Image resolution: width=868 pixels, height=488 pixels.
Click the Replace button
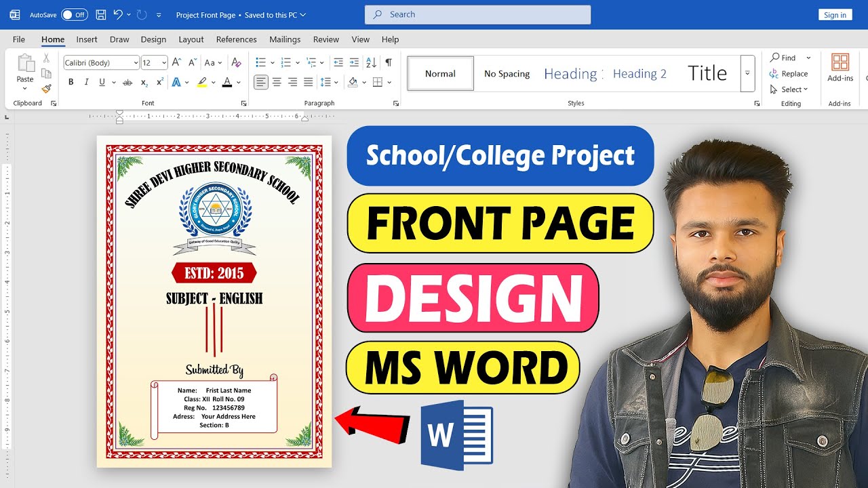click(789, 73)
